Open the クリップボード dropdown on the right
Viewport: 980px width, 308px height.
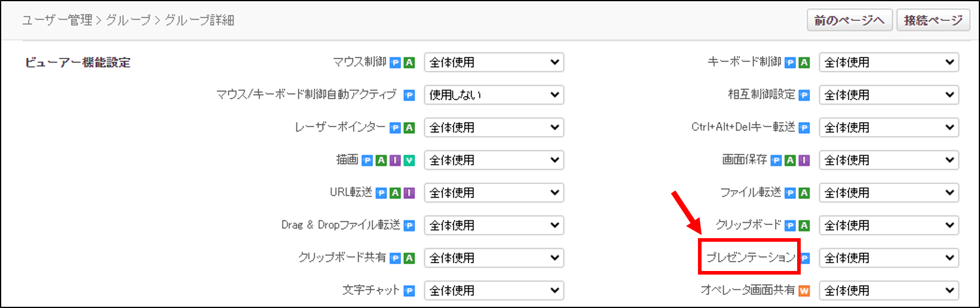pos(889,225)
